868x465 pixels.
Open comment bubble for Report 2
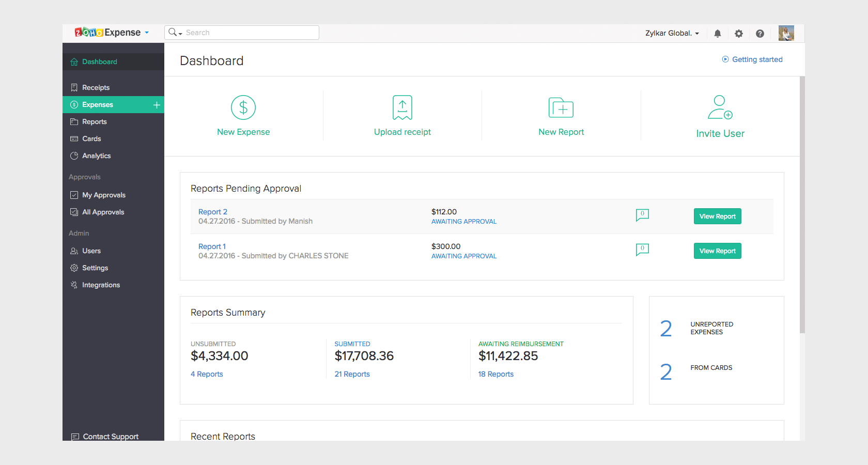[642, 215]
